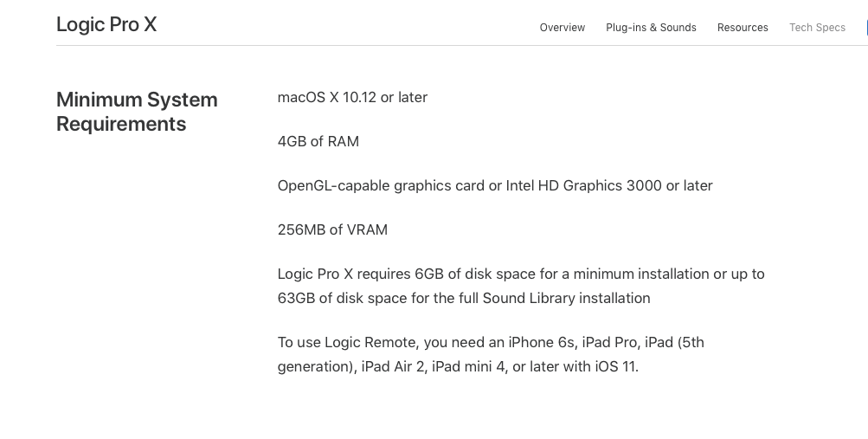The width and height of the screenshot is (868, 439).
Task: Switch to Plug-ins & Sounds tab
Action: (651, 28)
